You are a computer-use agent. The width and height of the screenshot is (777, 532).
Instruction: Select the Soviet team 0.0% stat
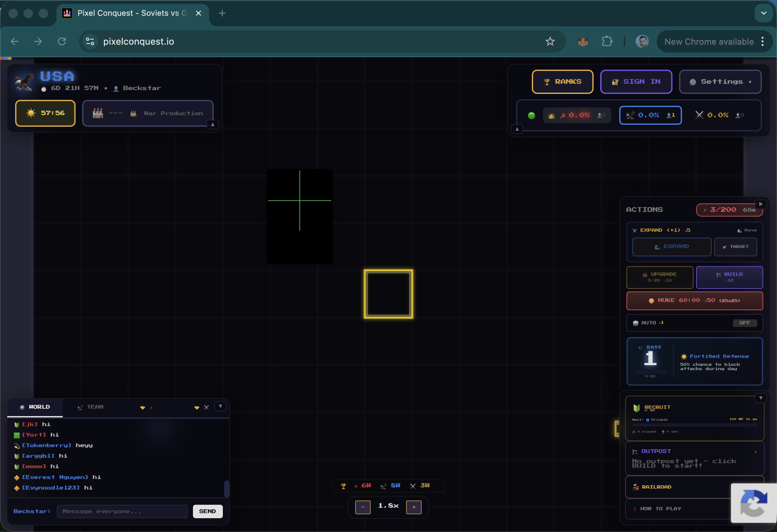[577, 115]
